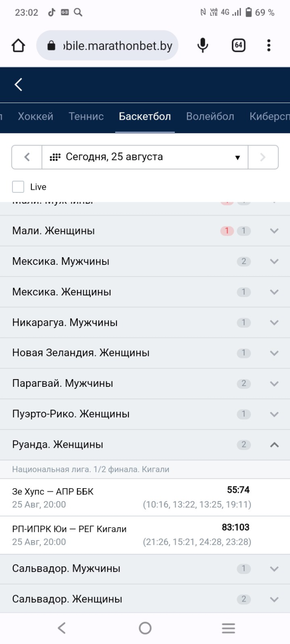Tap the marathonbet.by address bar
290x644 pixels.
[x=107, y=46]
